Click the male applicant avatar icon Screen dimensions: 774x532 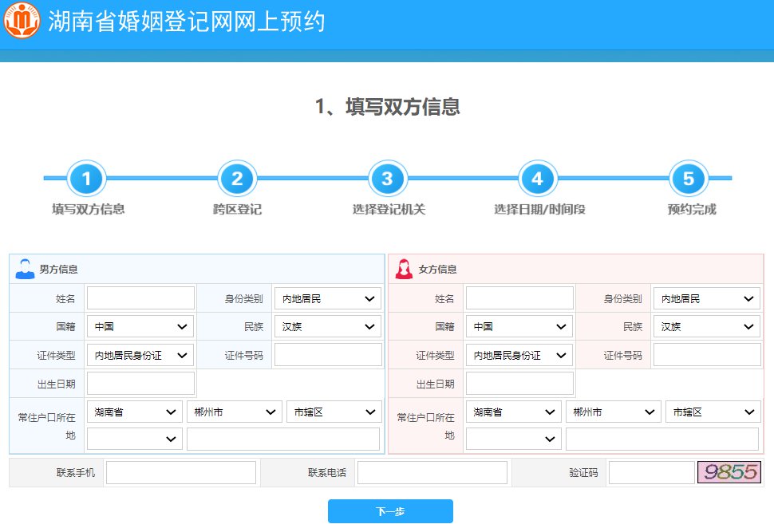click(x=25, y=270)
